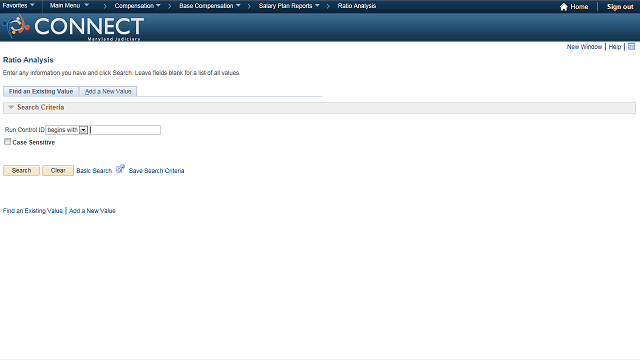Click the Home text link
The height and width of the screenshot is (360, 640).
tap(579, 7)
